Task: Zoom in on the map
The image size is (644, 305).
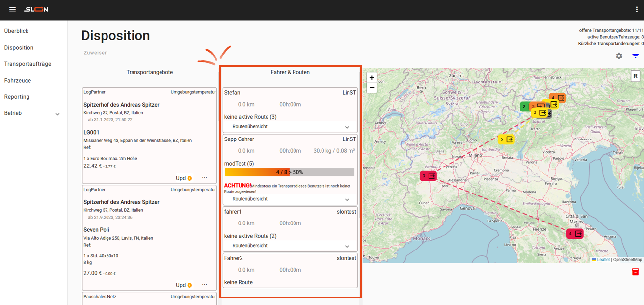Action: 372,78
